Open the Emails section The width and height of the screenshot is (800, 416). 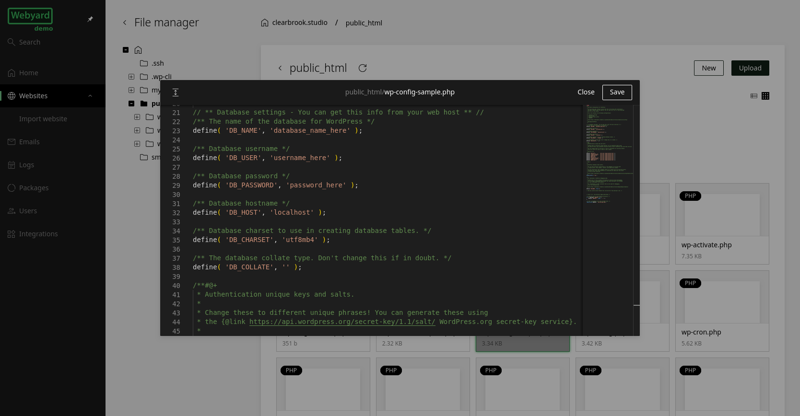53,142
